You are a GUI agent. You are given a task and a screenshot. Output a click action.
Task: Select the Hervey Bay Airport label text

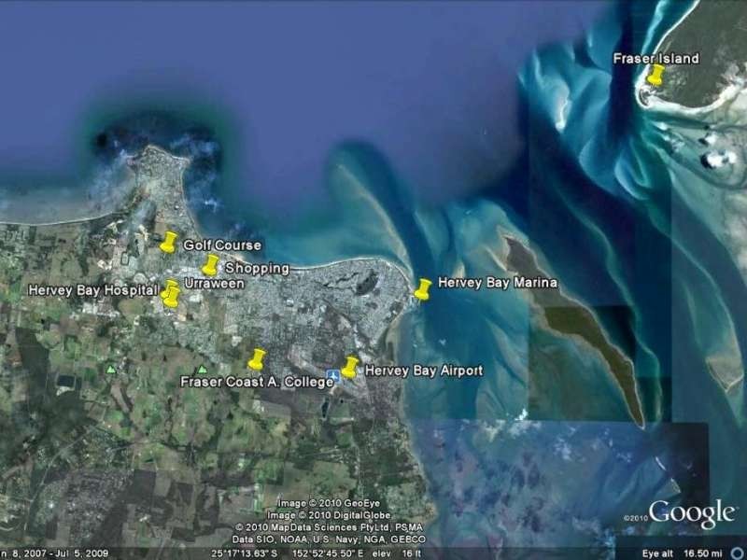pos(423,371)
